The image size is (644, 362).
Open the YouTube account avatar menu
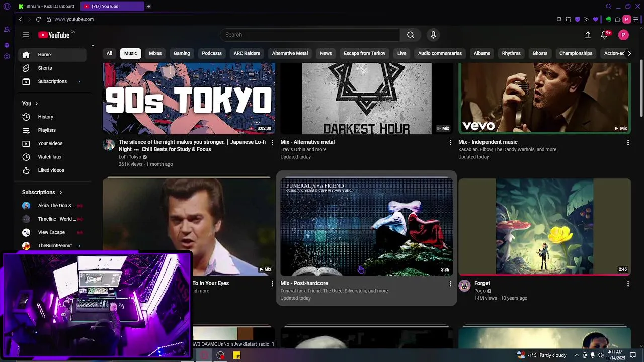(x=623, y=35)
